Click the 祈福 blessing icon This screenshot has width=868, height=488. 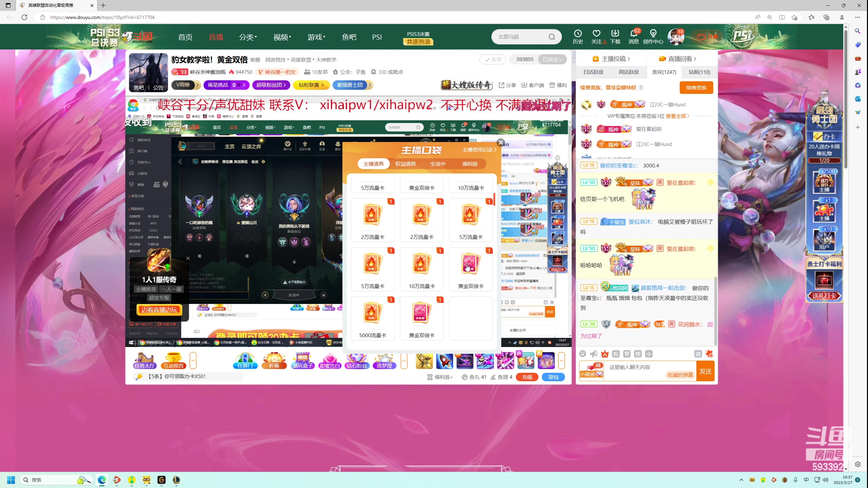(274, 361)
